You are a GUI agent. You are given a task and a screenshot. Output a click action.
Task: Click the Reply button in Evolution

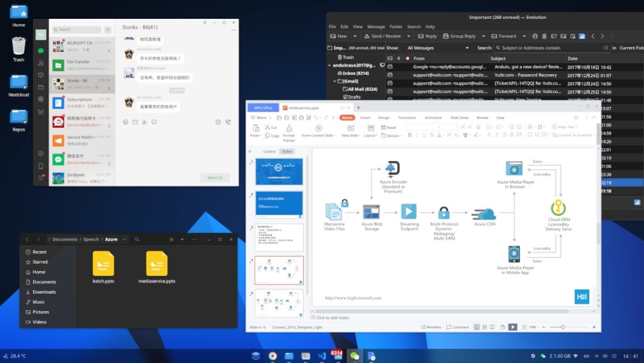click(427, 36)
